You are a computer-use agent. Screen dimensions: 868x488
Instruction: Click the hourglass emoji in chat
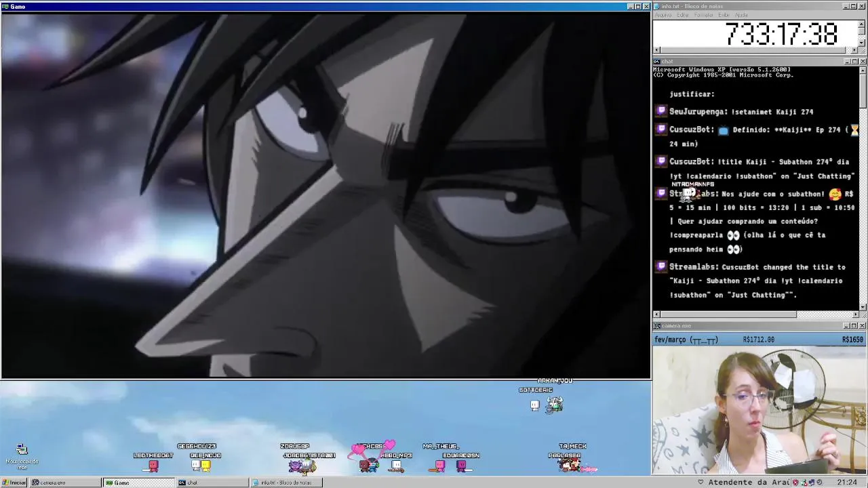click(x=854, y=129)
